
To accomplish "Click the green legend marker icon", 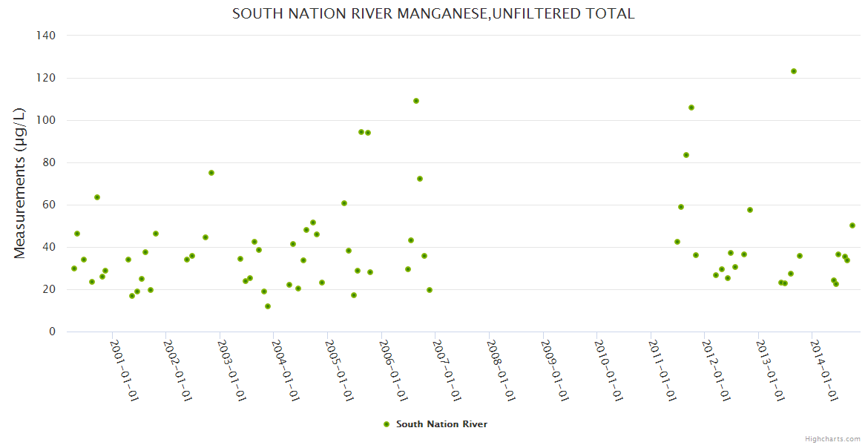I will tap(386, 424).
